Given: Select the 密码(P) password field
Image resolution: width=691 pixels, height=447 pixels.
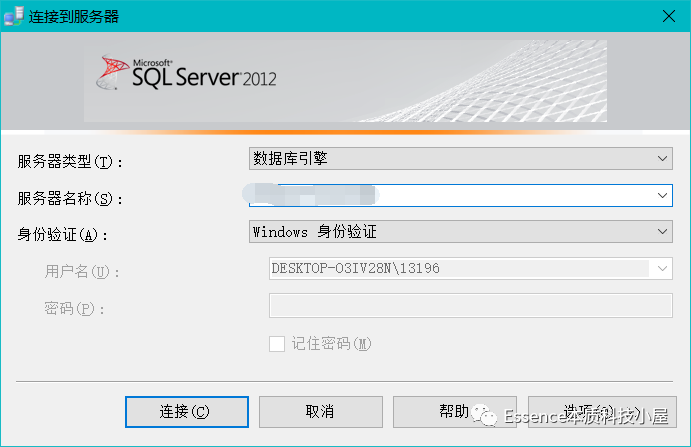Looking at the screenshot, I should pos(471,305).
